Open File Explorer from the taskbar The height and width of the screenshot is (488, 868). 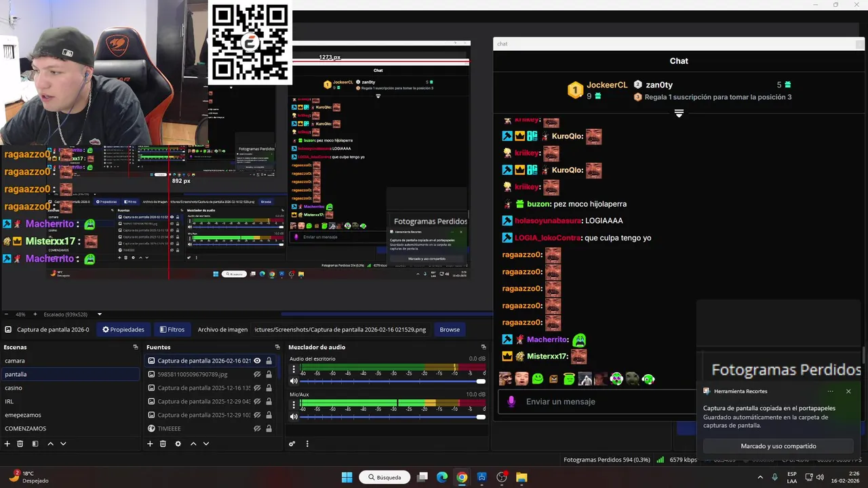click(521, 477)
